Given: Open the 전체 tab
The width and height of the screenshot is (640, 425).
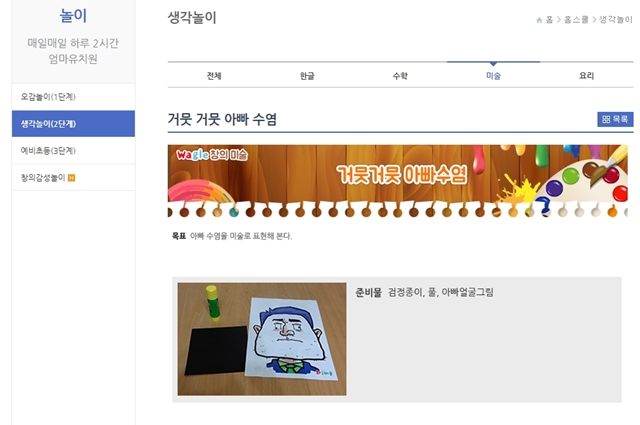Looking at the screenshot, I should coord(214,76).
